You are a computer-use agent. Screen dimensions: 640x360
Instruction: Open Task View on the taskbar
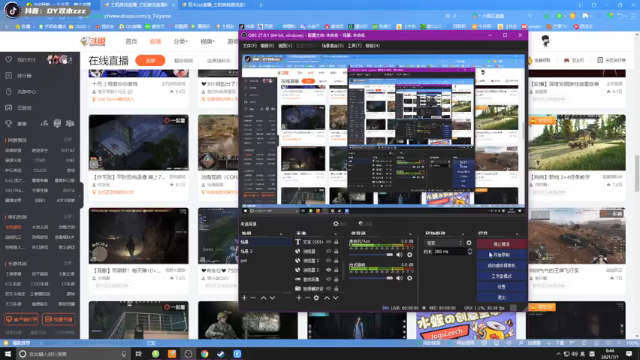[138, 354]
